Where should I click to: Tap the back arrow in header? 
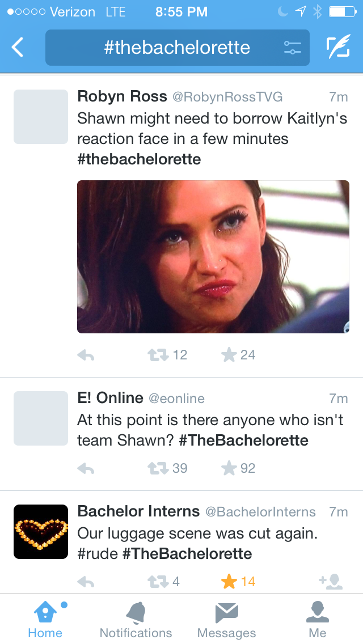click(x=18, y=48)
